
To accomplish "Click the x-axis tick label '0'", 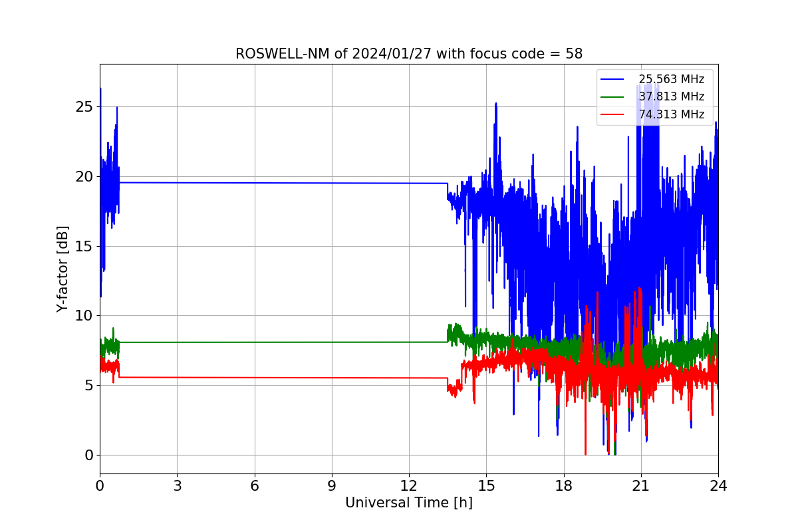I will click(x=100, y=486).
